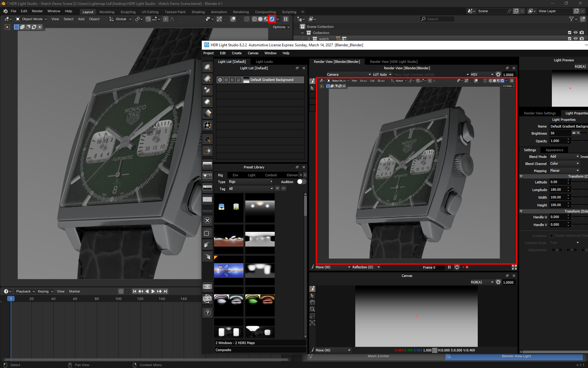Viewport: 588px width, 368px height.
Task: Select the Env tab in Preset Library
Action: point(235,175)
